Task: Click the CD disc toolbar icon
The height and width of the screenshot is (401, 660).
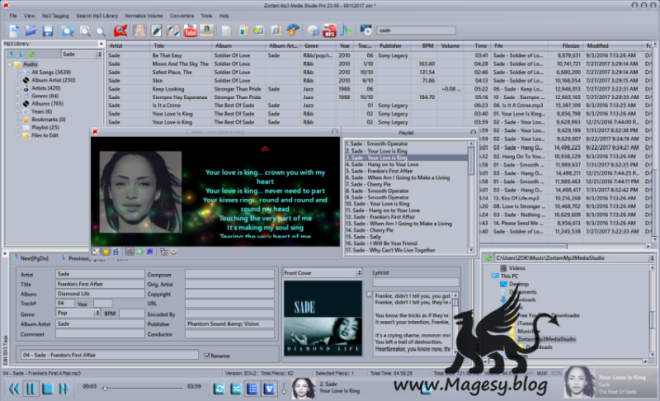Action: 313,31
